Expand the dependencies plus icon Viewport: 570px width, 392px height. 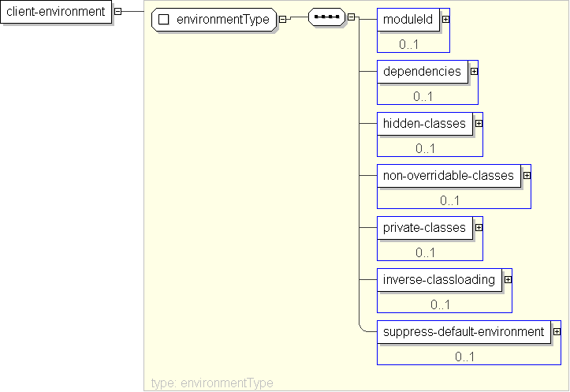tap(474, 71)
